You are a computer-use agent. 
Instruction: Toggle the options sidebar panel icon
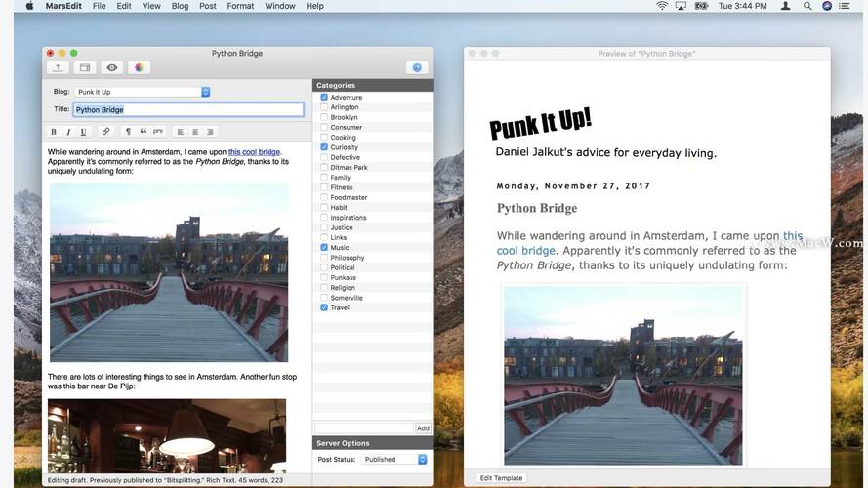[85, 67]
